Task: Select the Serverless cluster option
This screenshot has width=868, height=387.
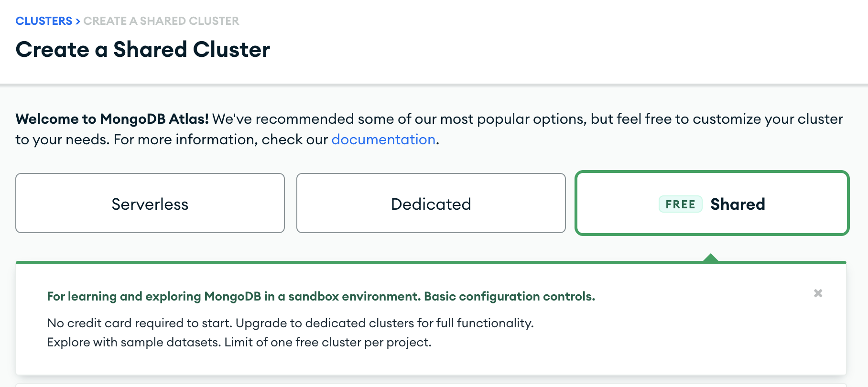Action: (x=150, y=204)
